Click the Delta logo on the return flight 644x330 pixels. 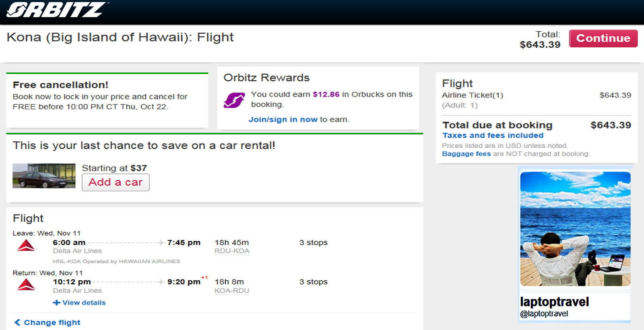[27, 285]
